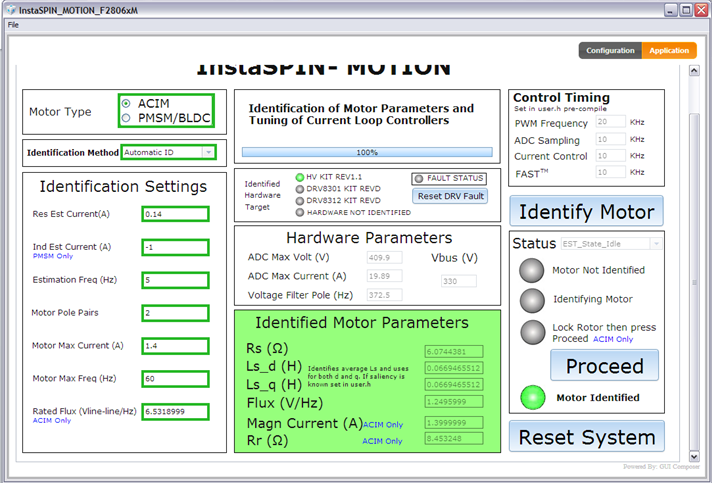This screenshot has height=484, width=712.
Task: Click the FAST frequency value field
Action: (x=610, y=172)
